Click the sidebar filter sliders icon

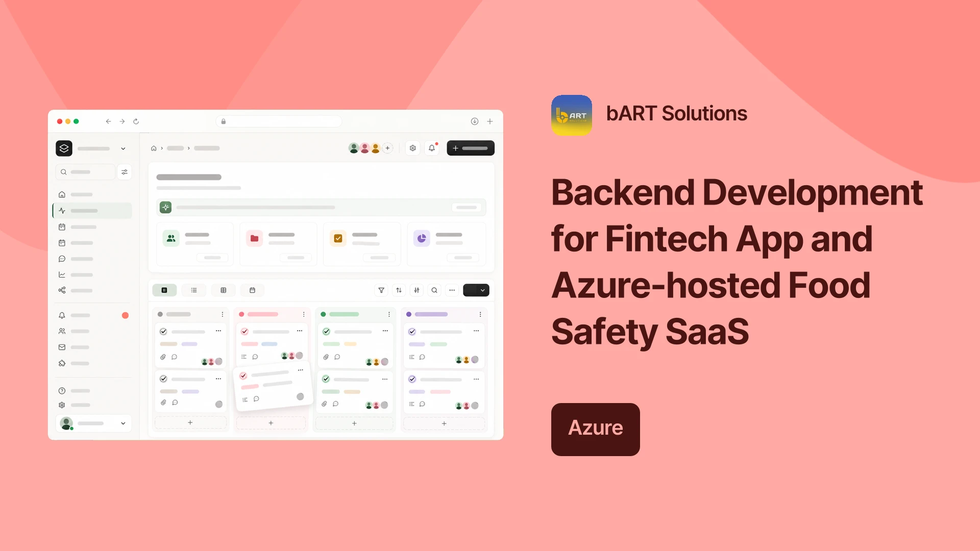point(125,172)
